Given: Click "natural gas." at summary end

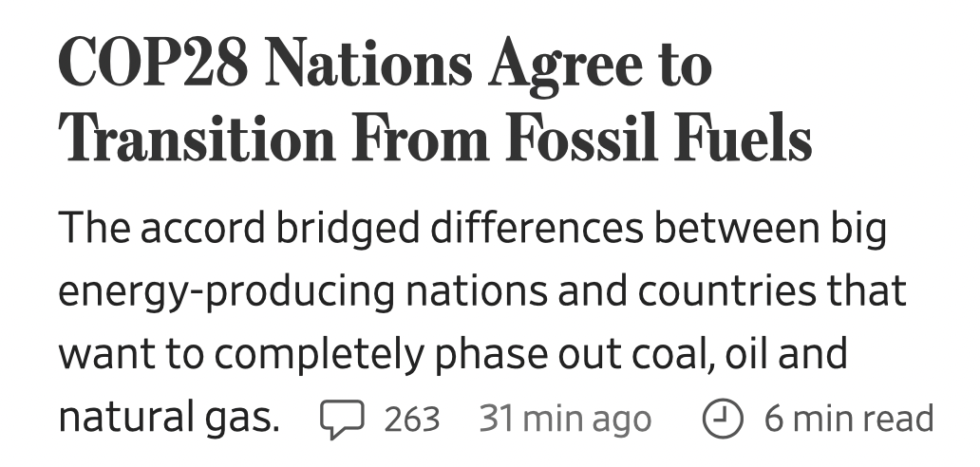Looking at the screenshot, I should (x=169, y=419).
